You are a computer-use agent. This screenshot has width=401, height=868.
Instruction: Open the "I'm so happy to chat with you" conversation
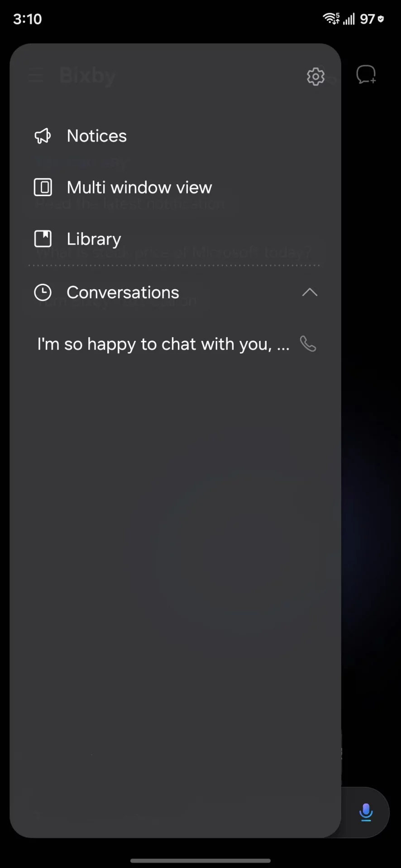(163, 344)
